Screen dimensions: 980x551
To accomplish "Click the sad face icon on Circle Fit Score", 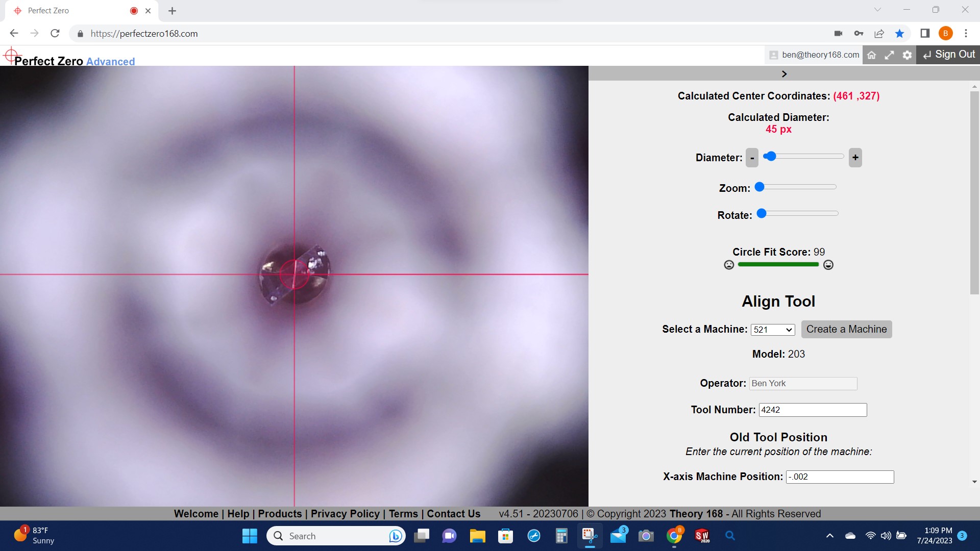I will tap(729, 264).
